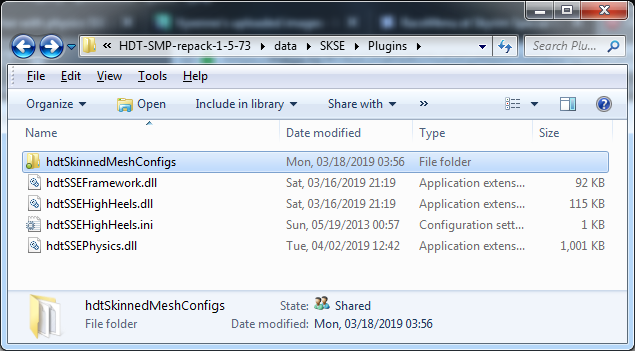This screenshot has width=640, height=360.
Task: Select hdtSSEHighHeels.dll file
Action: 100,204
